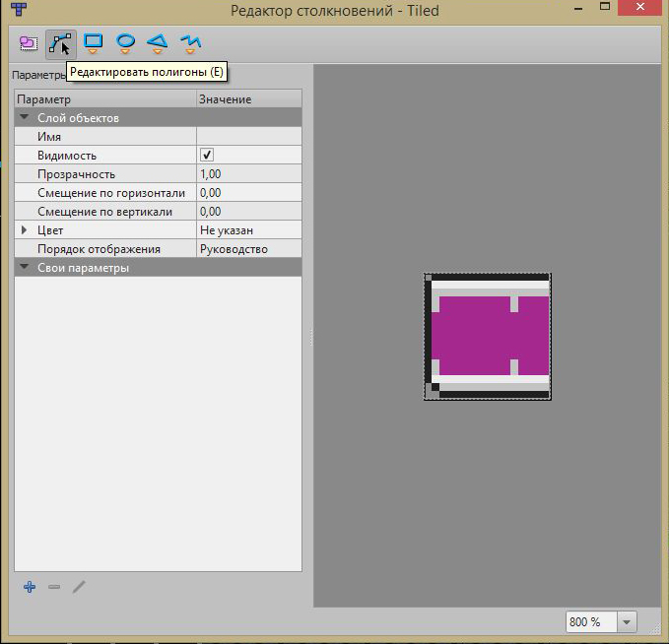
Task: Click the Значение column header
Action: pos(249,98)
